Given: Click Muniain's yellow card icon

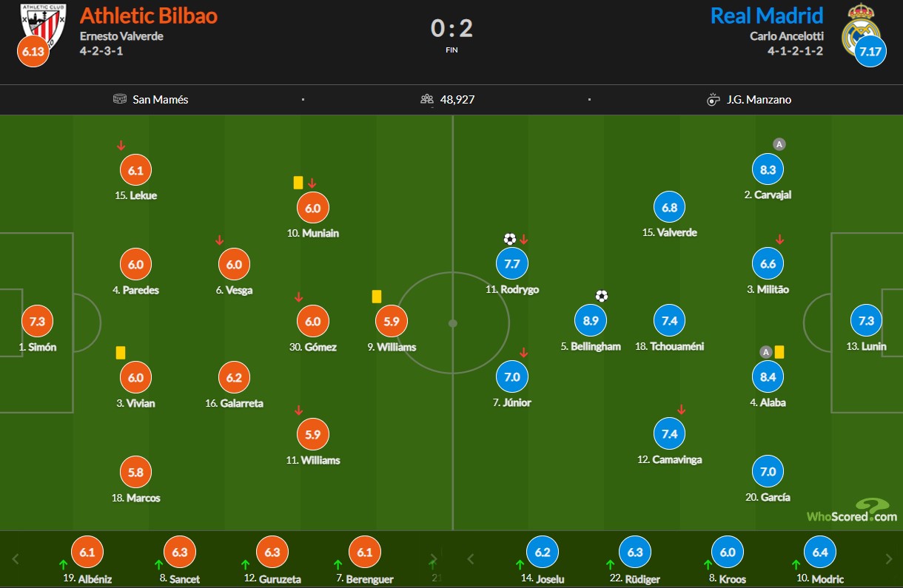Looking at the screenshot, I should click(298, 182).
